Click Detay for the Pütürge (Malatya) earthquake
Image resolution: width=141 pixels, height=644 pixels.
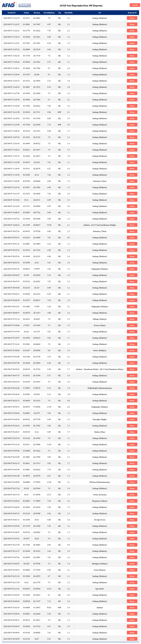coord(132,319)
